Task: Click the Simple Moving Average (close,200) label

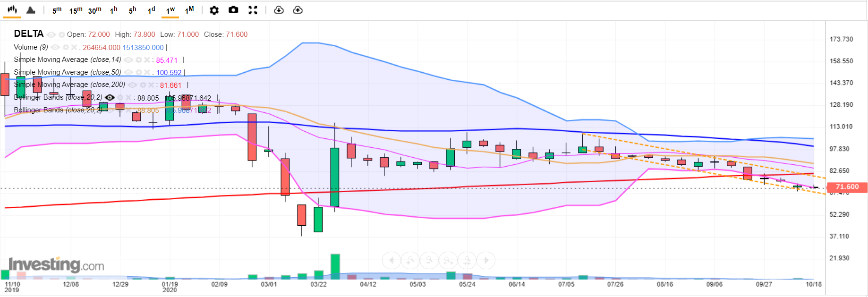Action: 69,85
